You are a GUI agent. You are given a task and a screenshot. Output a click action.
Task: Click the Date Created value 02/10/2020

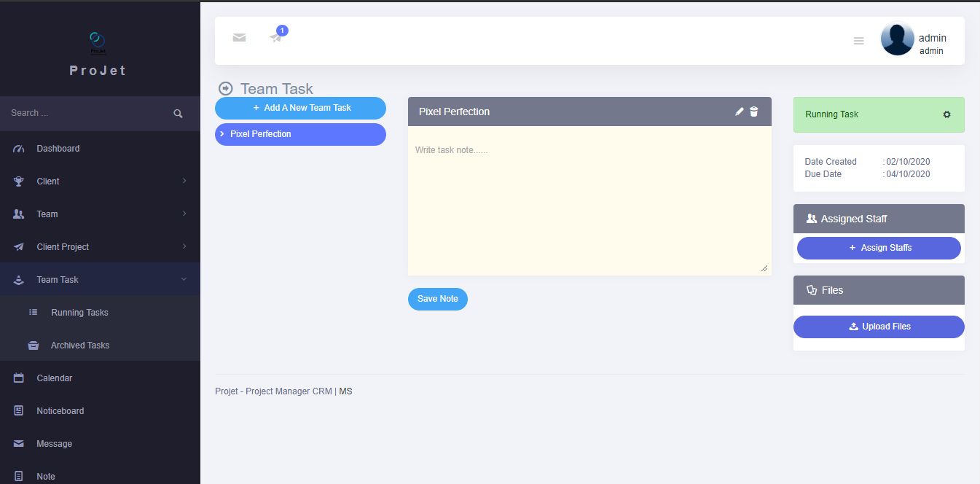coord(909,162)
